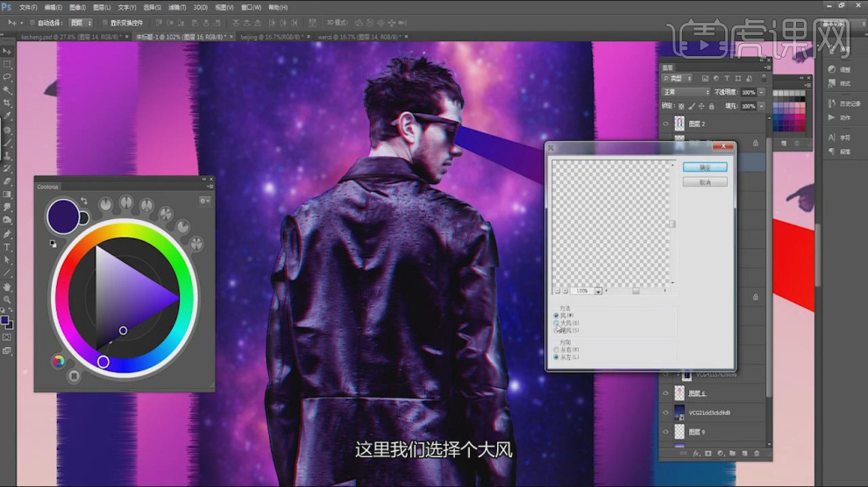Click Coolorus foreground color circle
The height and width of the screenshot is (487, 868).
pos(62,216)
